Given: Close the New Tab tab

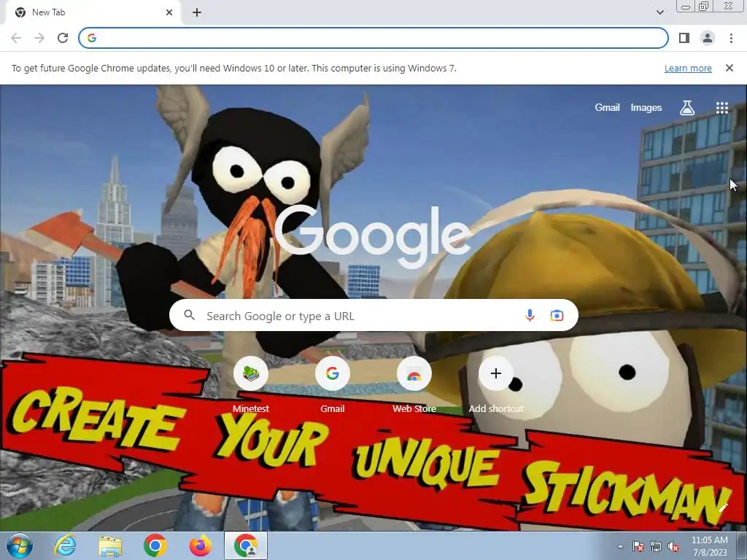Looking at the screenshot, I should [169, 12].
